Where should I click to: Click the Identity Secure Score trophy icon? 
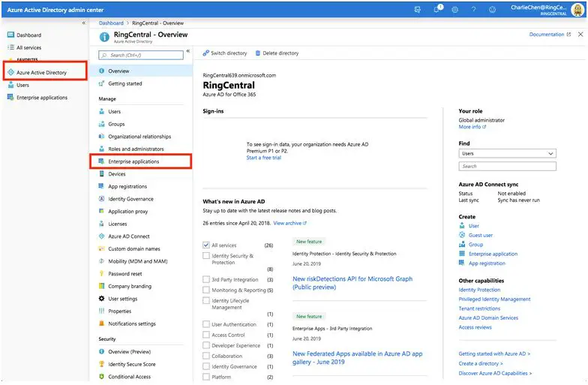(101, 364)
